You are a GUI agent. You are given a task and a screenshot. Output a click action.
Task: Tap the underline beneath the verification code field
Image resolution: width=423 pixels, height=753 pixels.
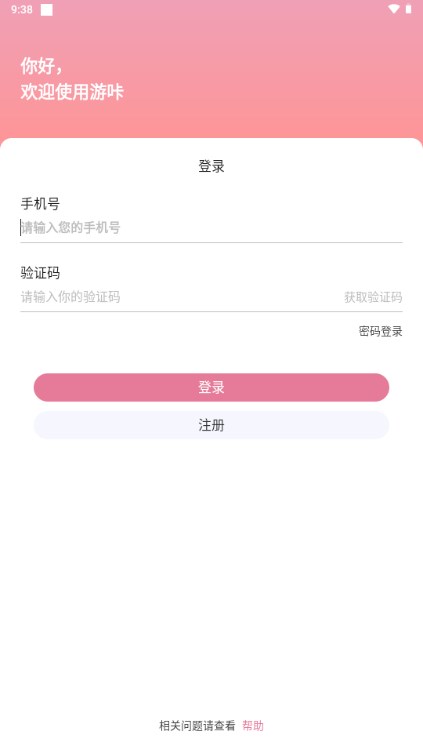(x=211, y=312)
